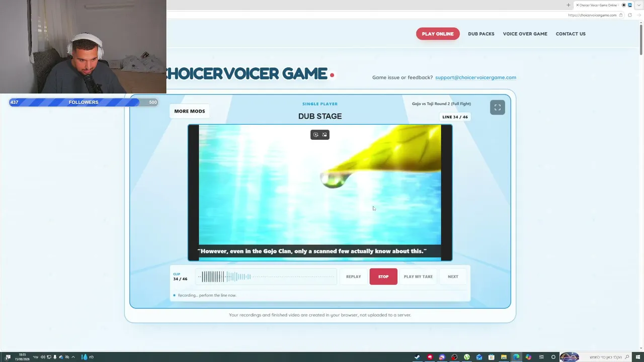Click the Play Online button
Viewport: 644px width, 362px height.
438,34
